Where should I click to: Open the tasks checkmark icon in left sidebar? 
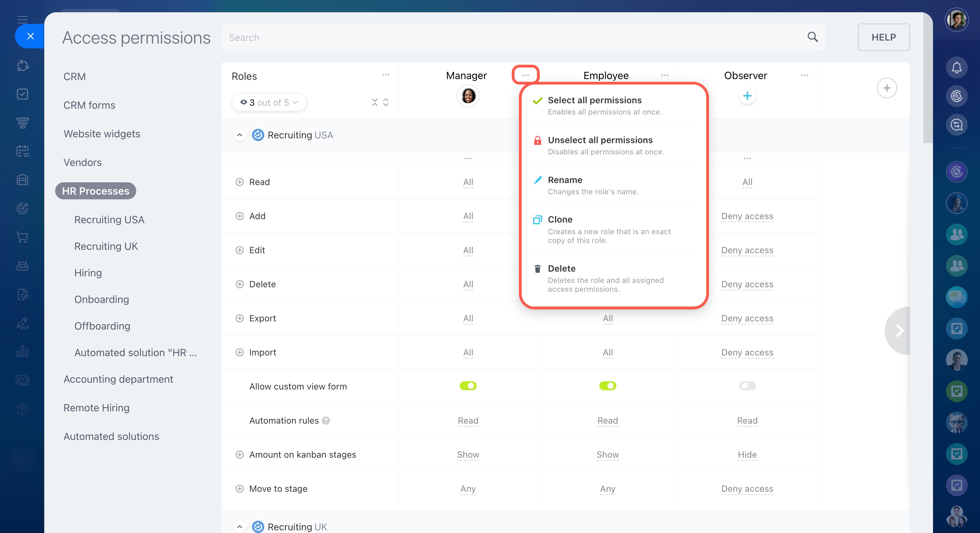click(22, 94)
